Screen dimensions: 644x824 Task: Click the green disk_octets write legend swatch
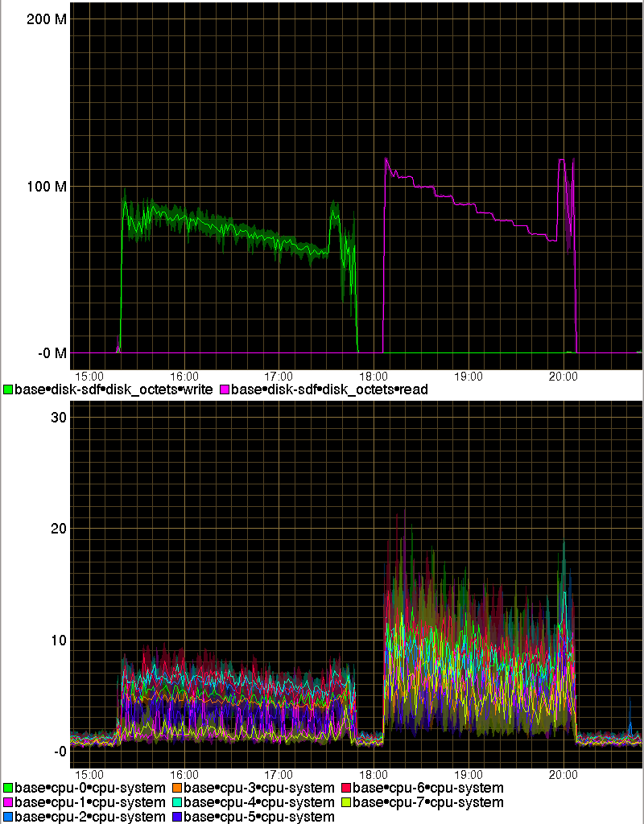click(8, 389)
